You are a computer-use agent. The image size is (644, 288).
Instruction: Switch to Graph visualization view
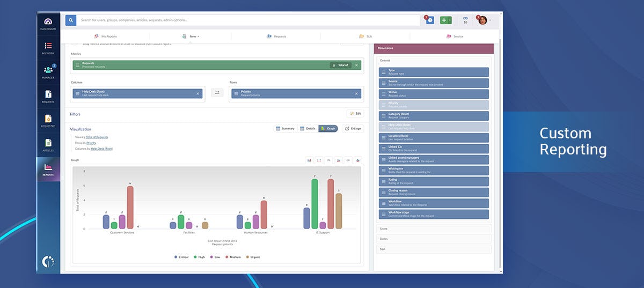point(328,129)
